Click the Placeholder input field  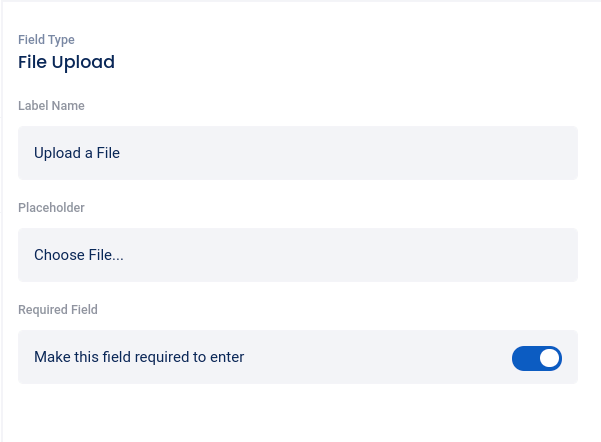tap(298, 255)
